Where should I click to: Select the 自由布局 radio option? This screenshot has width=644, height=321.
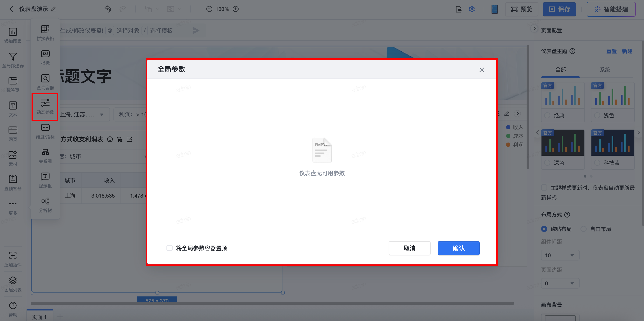pos(583,229)
